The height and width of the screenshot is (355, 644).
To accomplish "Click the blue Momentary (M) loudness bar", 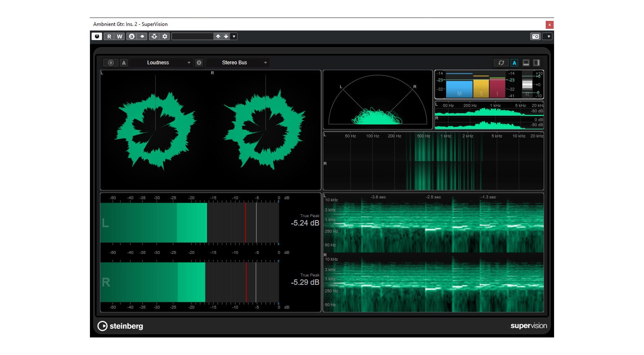I will 459,89.
